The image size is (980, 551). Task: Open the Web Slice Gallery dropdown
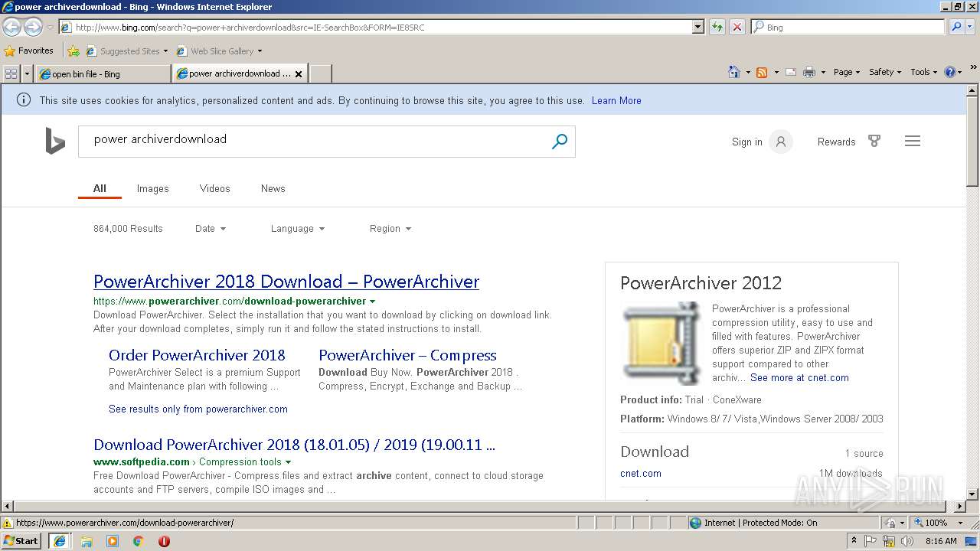click(219, 51)
